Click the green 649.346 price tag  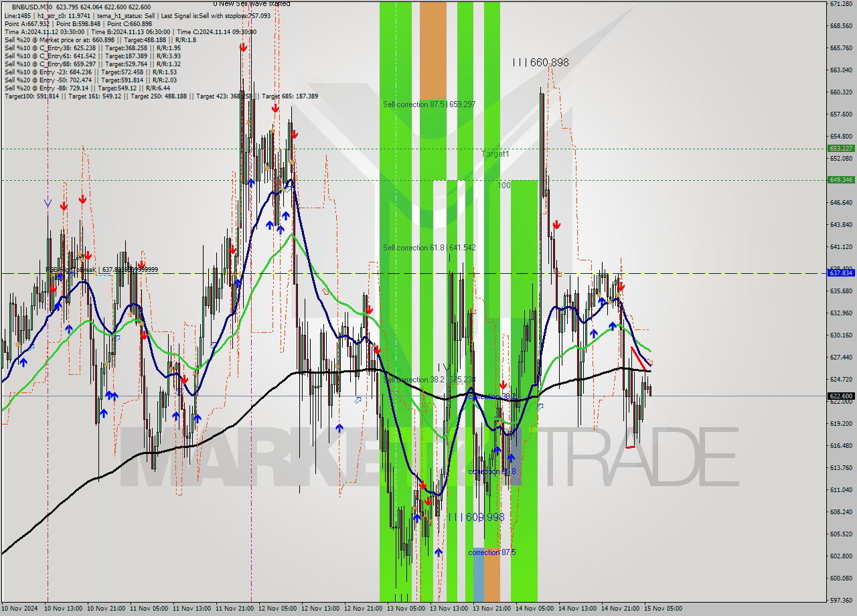[841, 179]
